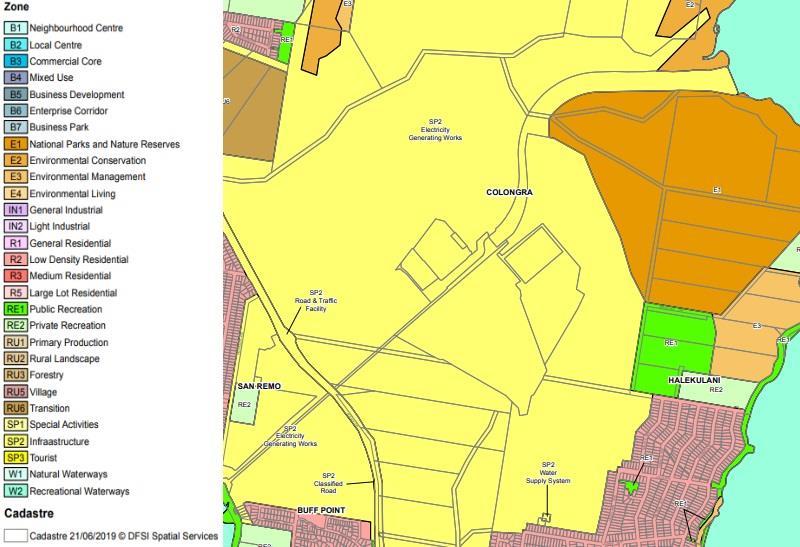Select the IN1 General Industrial swatch
This screenshot has height=547, width=800.
[15, 210]
